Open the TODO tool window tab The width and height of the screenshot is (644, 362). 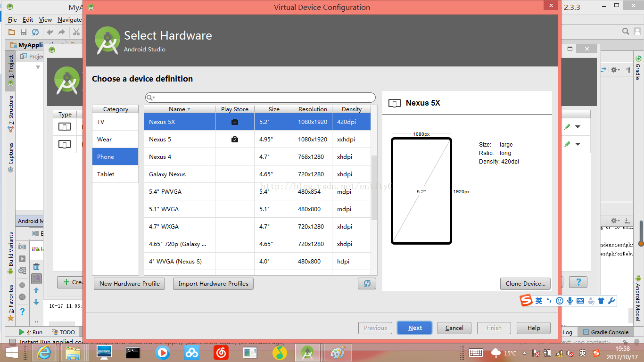[x=63, y=332]
